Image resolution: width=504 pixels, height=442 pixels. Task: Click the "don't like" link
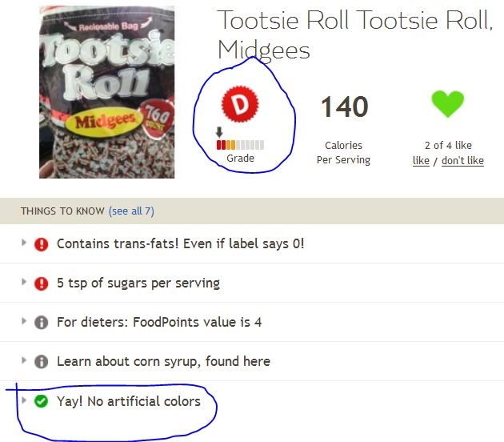click(462, 160)
